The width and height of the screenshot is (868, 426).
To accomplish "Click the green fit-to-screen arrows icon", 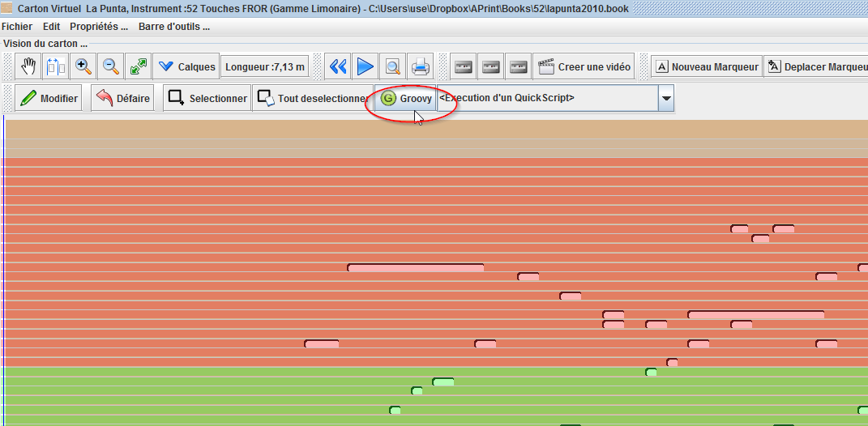I will click(x=138, y=67).
